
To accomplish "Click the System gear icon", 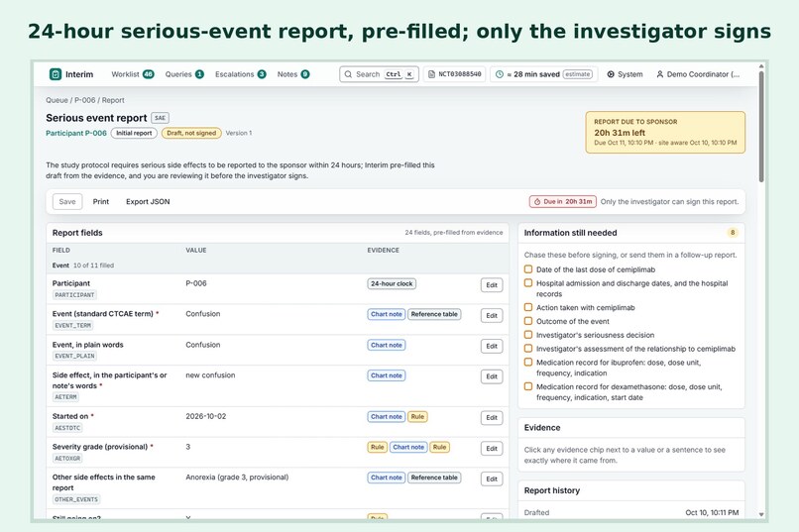I will [x=611, y=74].
